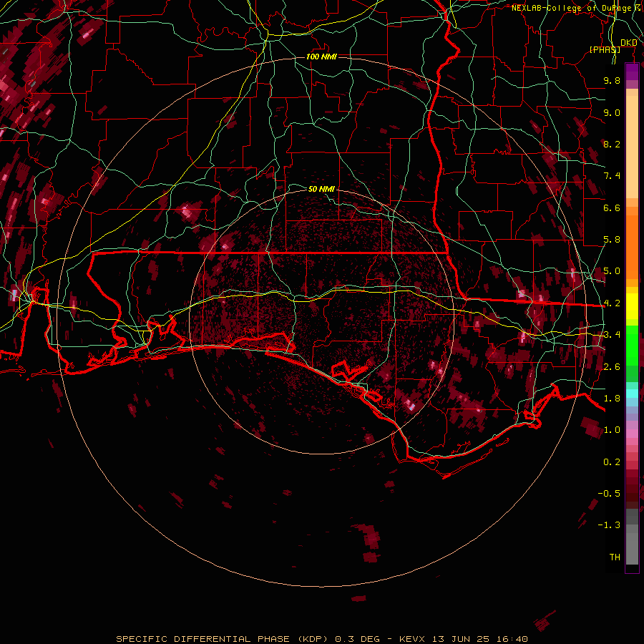644x644 pixels.
Task: Click the 1.0 scale value
Action: point(612,430)
